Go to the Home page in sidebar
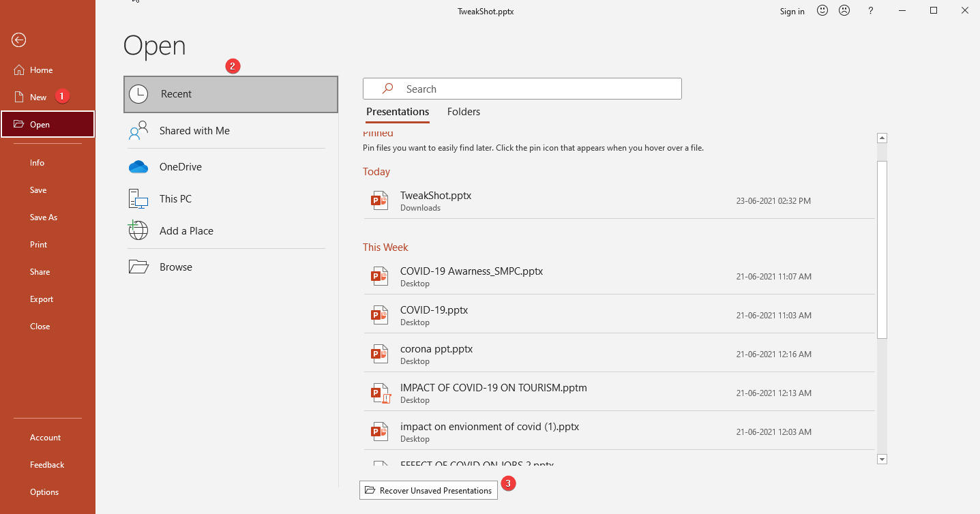The width and height of the screenshot is (980, 514). tap(47, 70)
